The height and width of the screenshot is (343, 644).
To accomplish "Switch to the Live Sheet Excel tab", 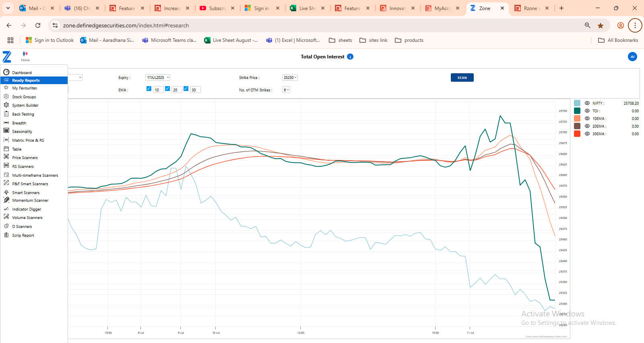I will click(x=308, y=8).
